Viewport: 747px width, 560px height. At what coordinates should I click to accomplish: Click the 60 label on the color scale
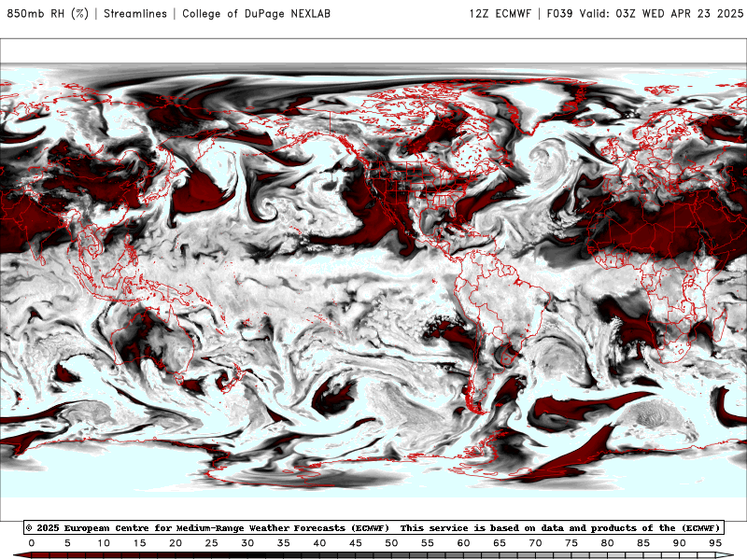(x=463, y=543)
